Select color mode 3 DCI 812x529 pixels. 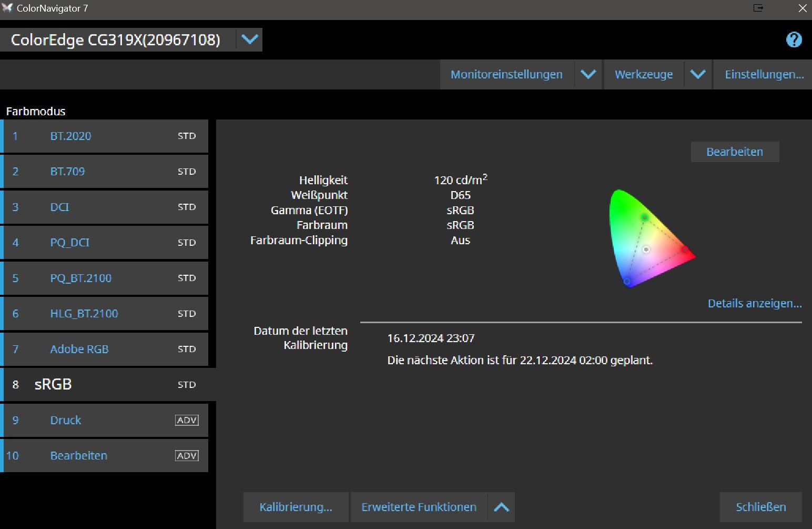104,207
